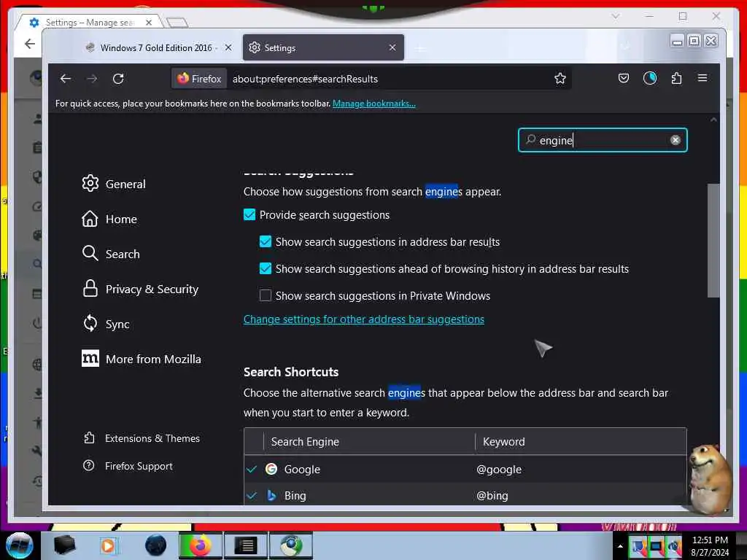Select the Firefox Settings tab
Viewport: 747px width, 560px height.
[x=323, y=47]
